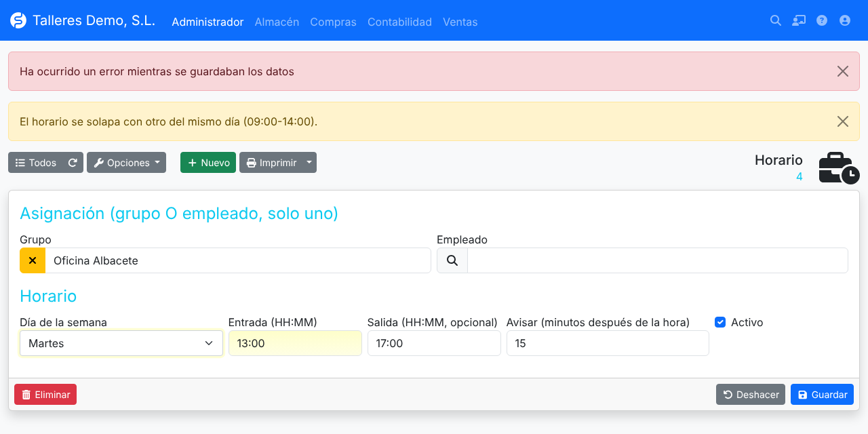The width and height of the screenshot is (868, 434).
Task: Open the Administrador menu
Action: click(208, 22)
